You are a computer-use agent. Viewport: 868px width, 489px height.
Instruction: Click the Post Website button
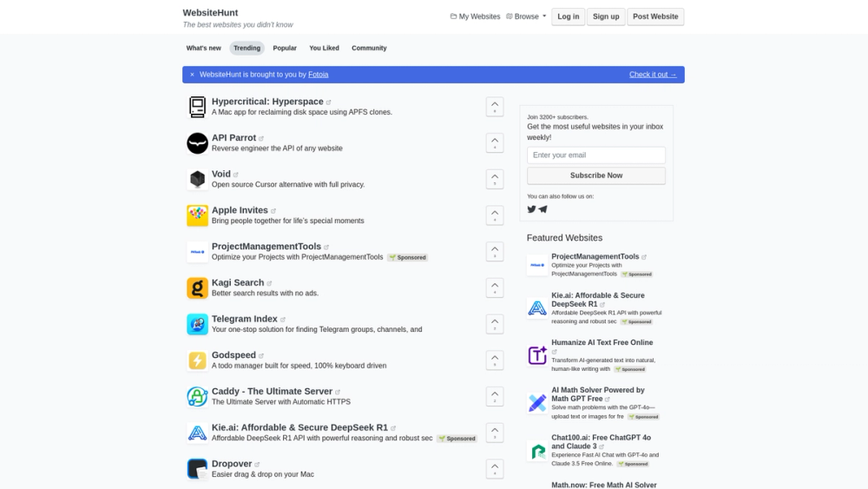[655, 17]
